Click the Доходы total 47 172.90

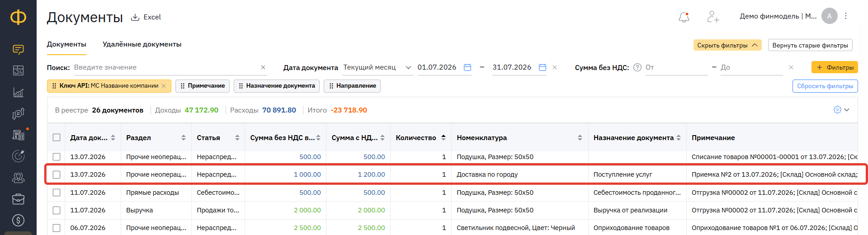(201, 110)
